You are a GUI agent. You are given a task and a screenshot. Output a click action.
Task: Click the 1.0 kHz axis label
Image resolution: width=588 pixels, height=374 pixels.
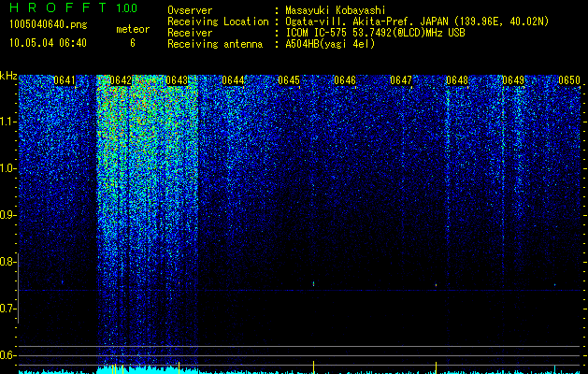[8, 168]
